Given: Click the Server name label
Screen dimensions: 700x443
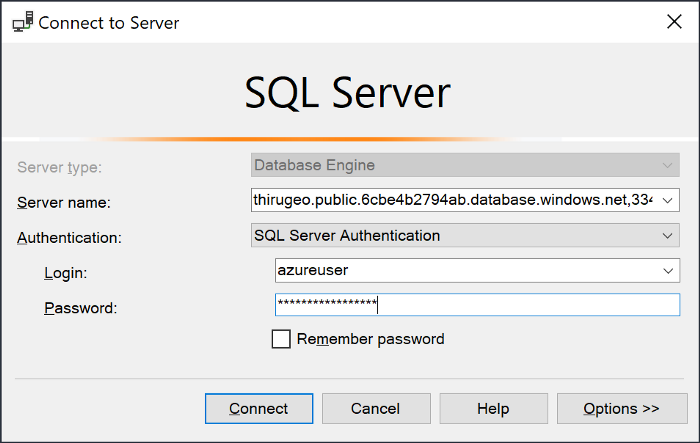Looking at the screenshot, I should (64, 203).
